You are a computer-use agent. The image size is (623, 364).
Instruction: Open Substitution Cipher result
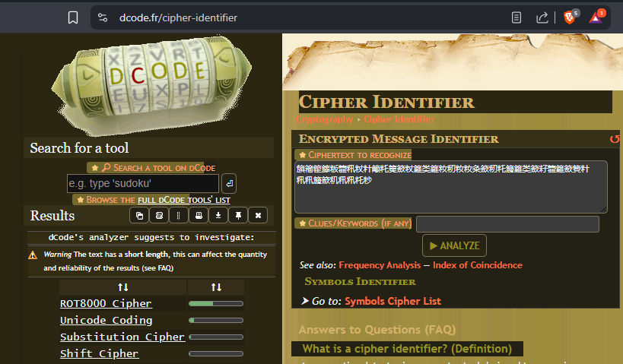pos(122,337)
